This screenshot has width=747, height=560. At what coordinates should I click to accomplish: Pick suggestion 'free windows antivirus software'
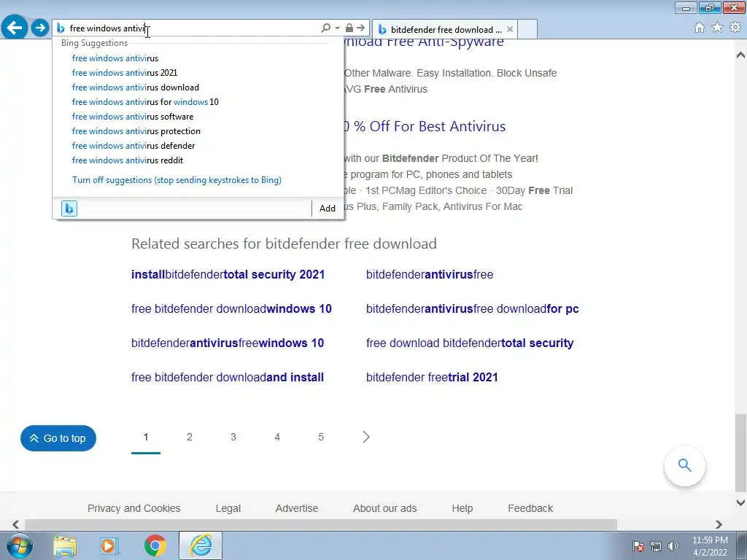pyautogui.click(x=133, y=117)
